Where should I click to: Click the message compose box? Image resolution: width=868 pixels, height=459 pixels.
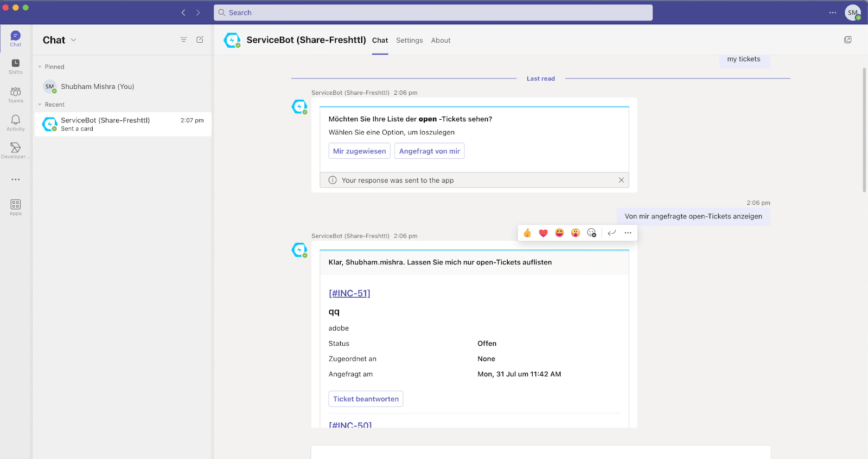coord(541,452)
